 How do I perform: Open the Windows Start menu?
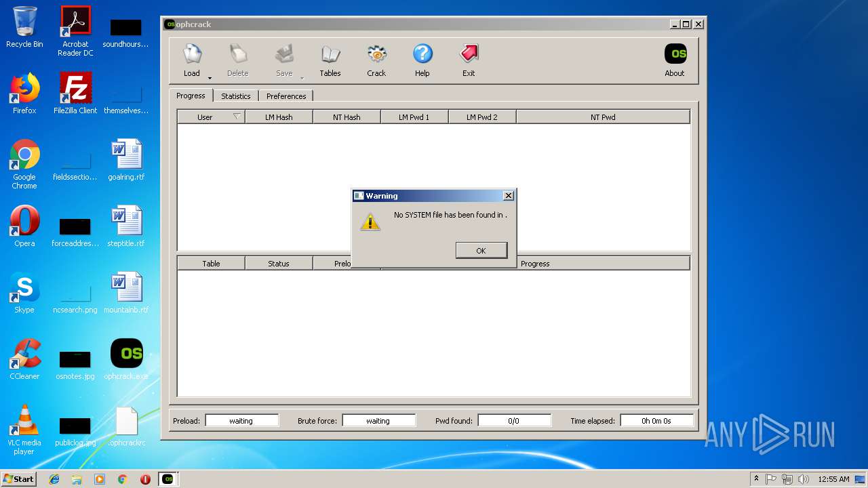18,479
